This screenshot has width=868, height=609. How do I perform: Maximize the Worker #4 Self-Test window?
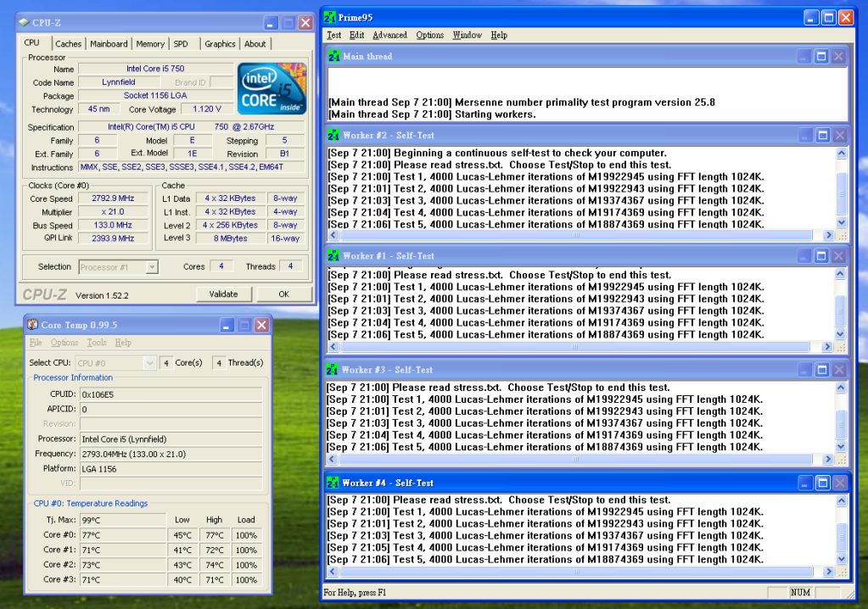823,483
